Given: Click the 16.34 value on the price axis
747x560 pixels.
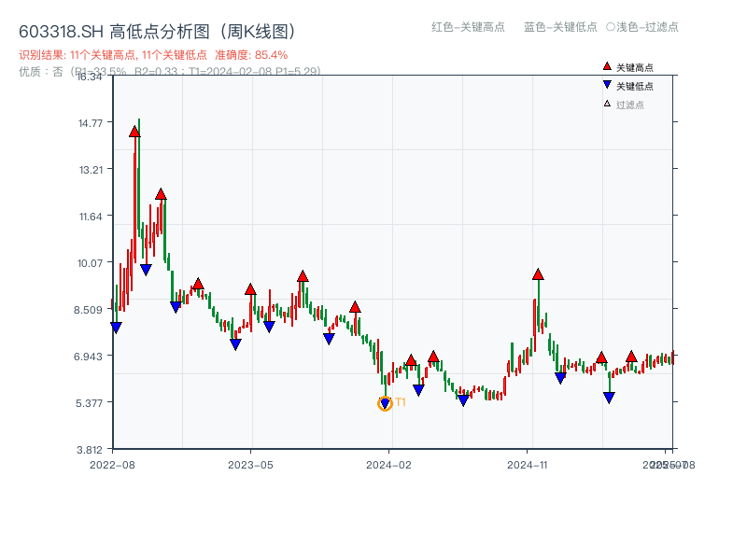Looking at the screenshot, I should point(93,78).
